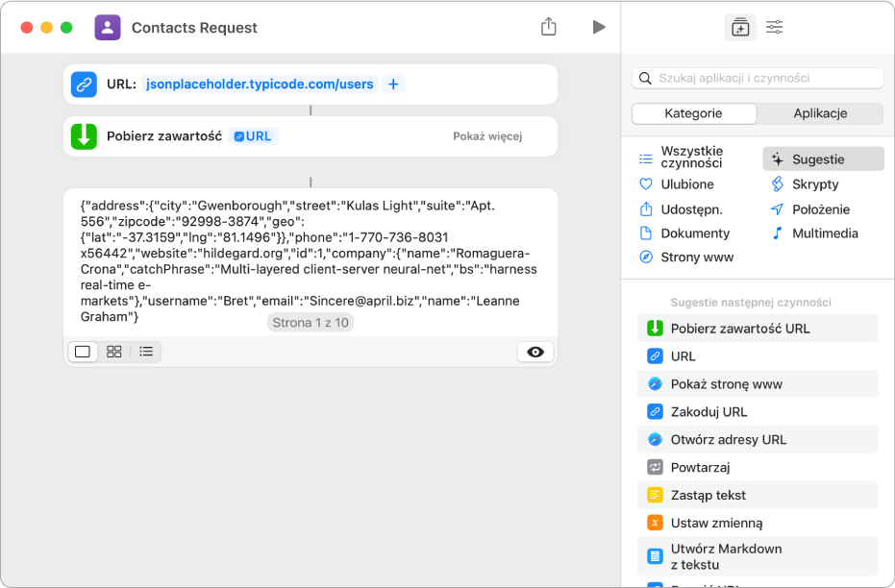This screenshot has width=895, height=588.
Task: Select the Aplikacje tab
Action: coord(820,113)
